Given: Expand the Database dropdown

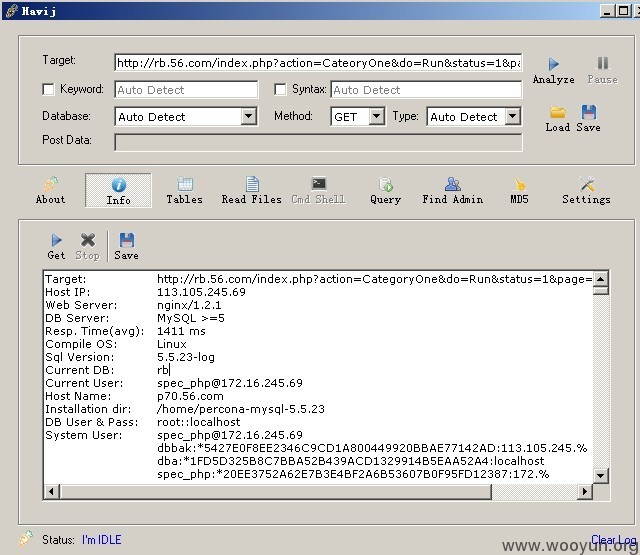Looking at the screenshot, I should pyautogui.click(x=248, y=116).
